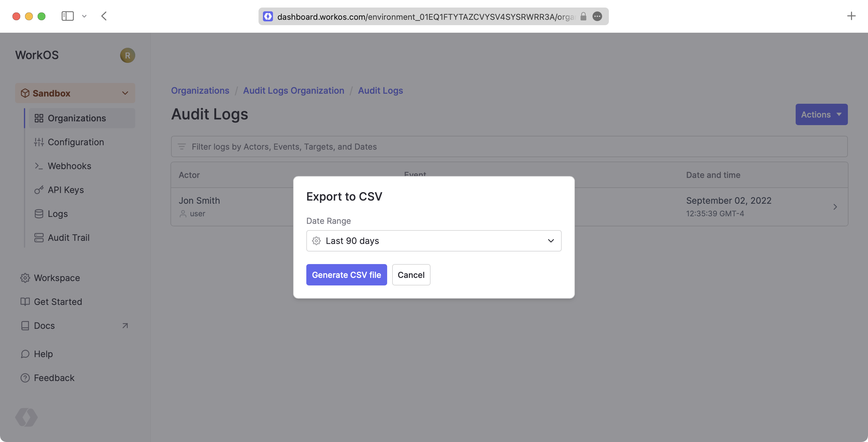Go to Logs in the sidebar
Viewport: 868px width, 442px height.
tap(58, 214)
